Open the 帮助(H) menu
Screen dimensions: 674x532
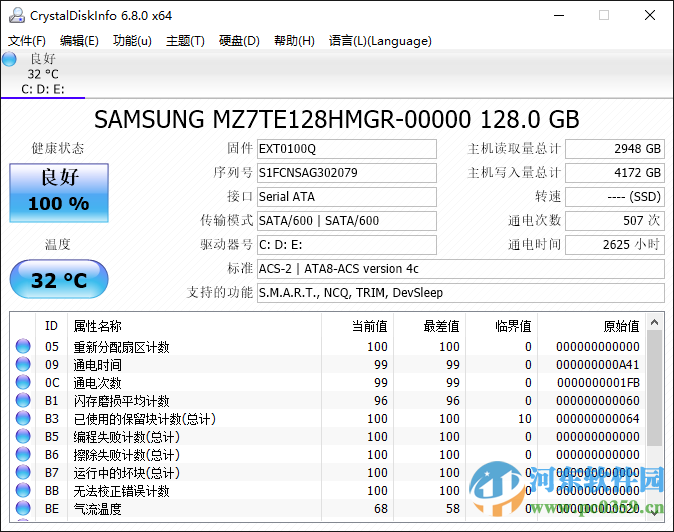294,41
